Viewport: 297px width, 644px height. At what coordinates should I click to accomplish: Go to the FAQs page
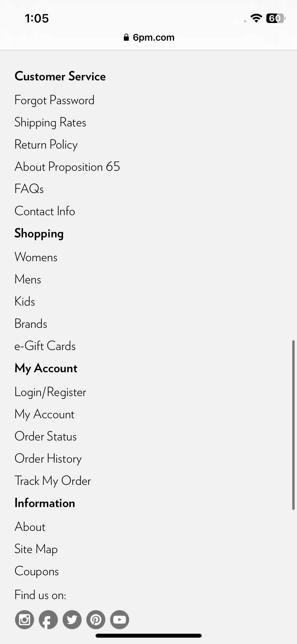29,189
